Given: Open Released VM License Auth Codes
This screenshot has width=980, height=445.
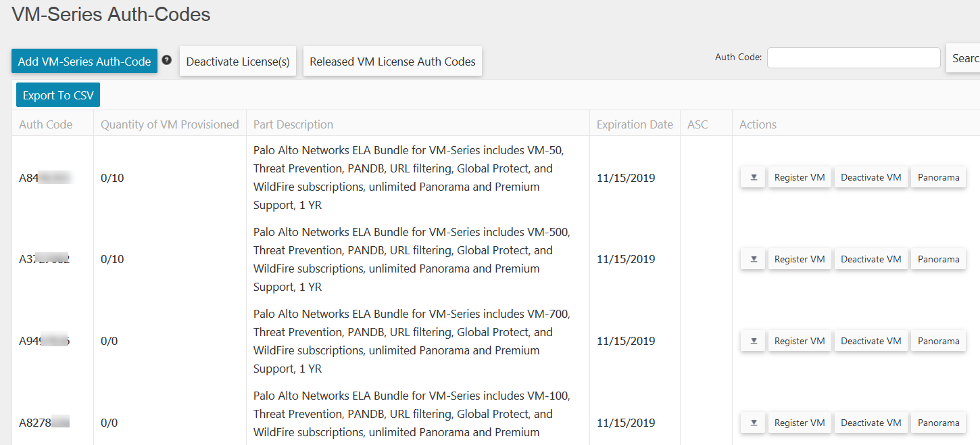Looking at the screenshot, I should [x=393, y=62].
